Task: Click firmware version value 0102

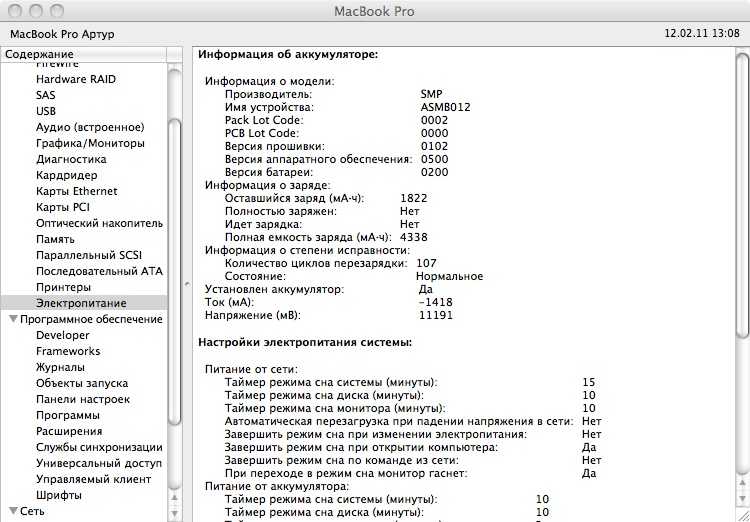Action: pos(435,146)
